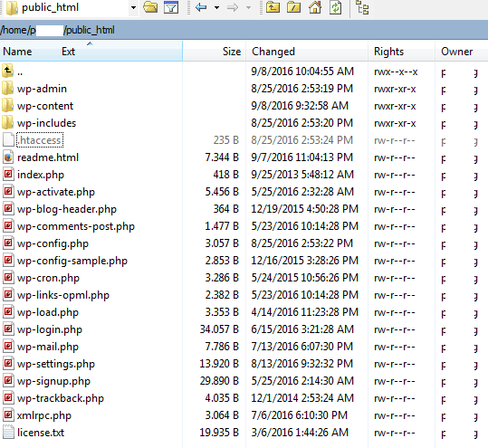
Task: Click the wp-content folder icon
Action: tap(7, 106)
